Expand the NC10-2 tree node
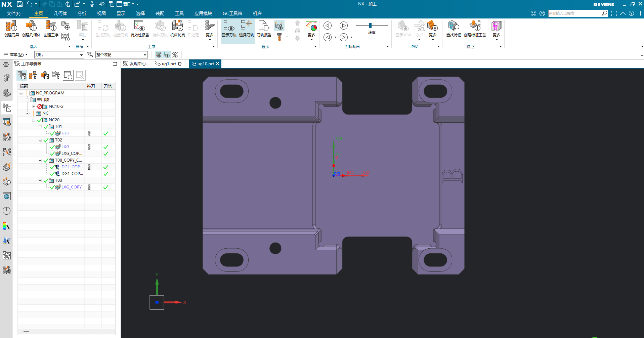Image resolution: width=644 pixels, height=338 pixels. point(34,107)
